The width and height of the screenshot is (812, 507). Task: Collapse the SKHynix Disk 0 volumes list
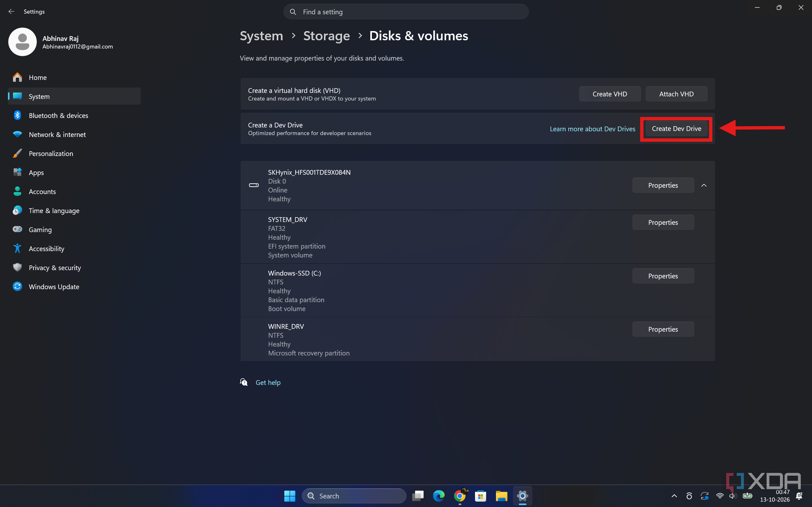click(704, 185)
